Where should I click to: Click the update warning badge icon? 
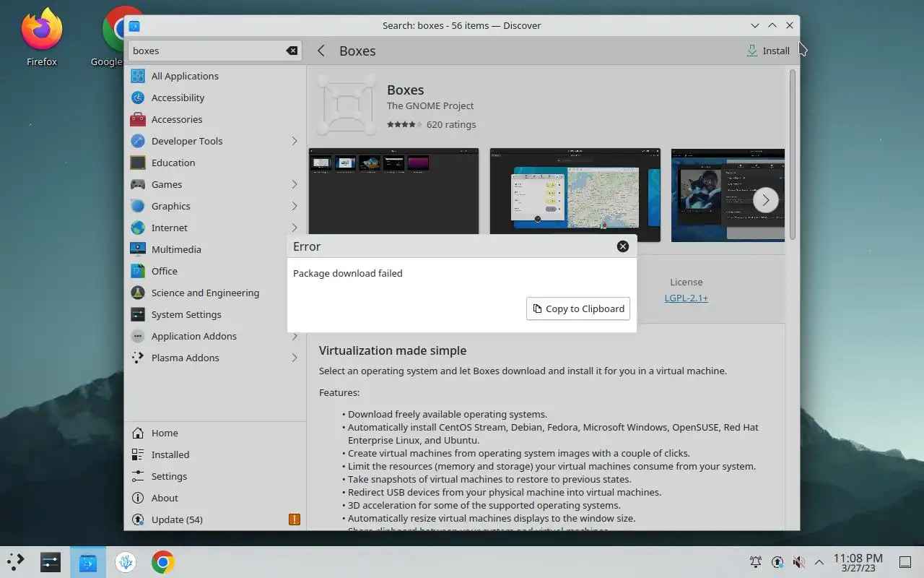click(x=295, y=519)
